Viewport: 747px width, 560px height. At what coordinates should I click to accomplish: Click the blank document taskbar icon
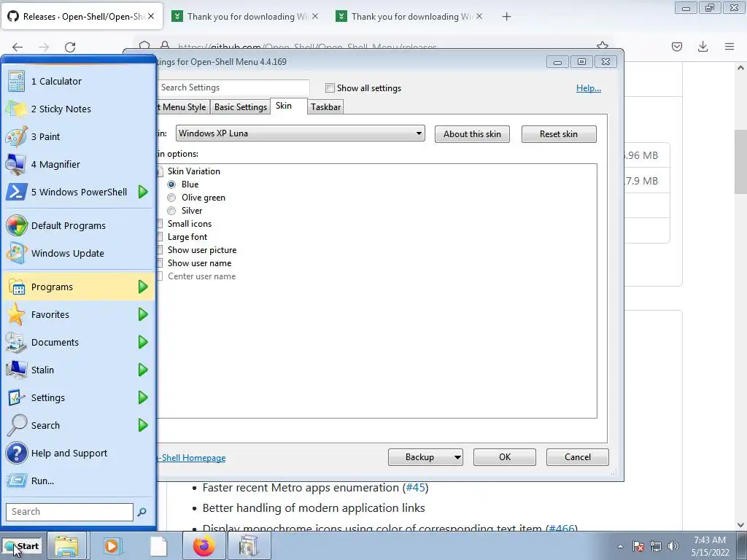point(158,545)
